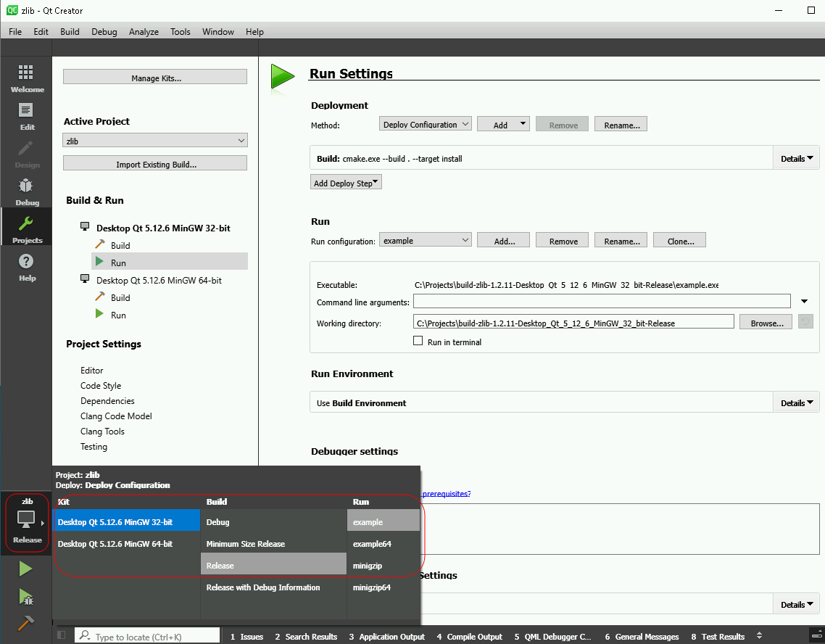The height and width of the screenshot is (644, 825).
Task: Click the run configuration Add... button
Action: point(504,241)
